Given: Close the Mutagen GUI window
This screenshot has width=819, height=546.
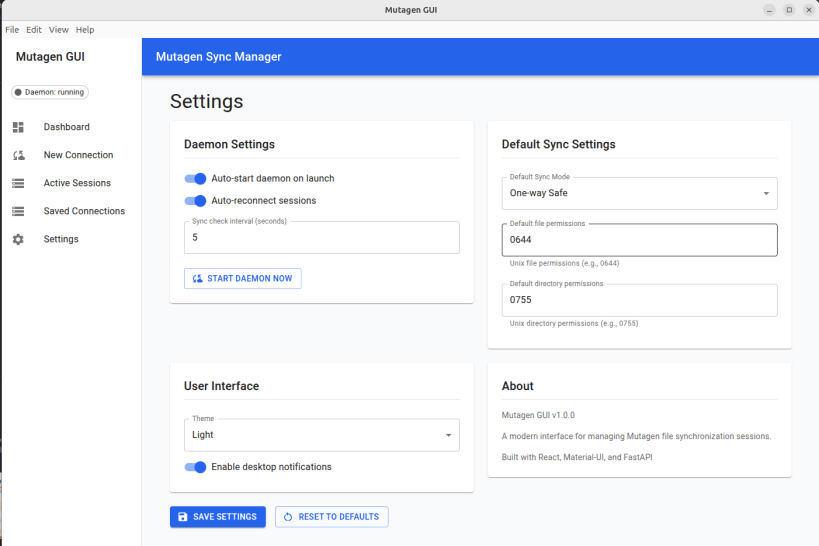Looking at the screenshot, I should [x=809, y=10].
